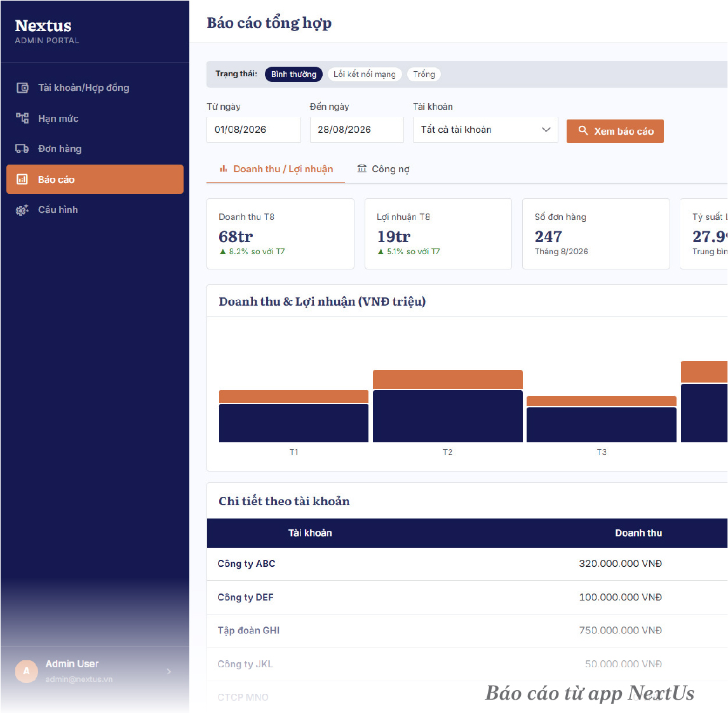
Task: Open the Tất cả tài khoản dropdown
Action: click(485, 130)
